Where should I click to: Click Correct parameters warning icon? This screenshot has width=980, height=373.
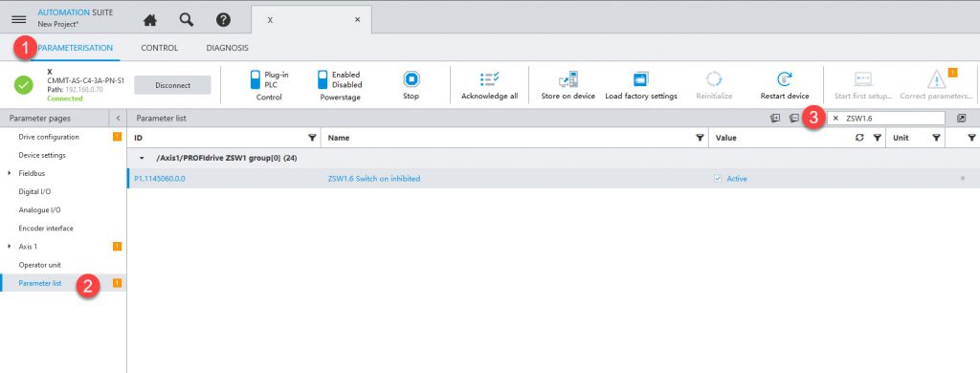coord(936,79)
